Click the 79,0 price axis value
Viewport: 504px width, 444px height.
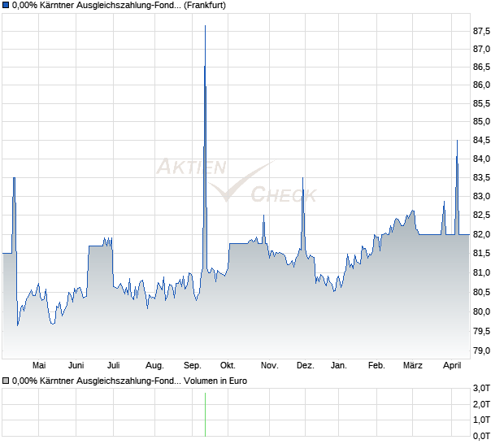481,351
